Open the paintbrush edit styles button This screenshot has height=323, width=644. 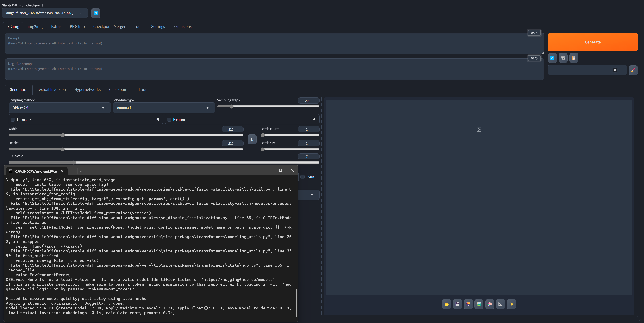point(633,70)
